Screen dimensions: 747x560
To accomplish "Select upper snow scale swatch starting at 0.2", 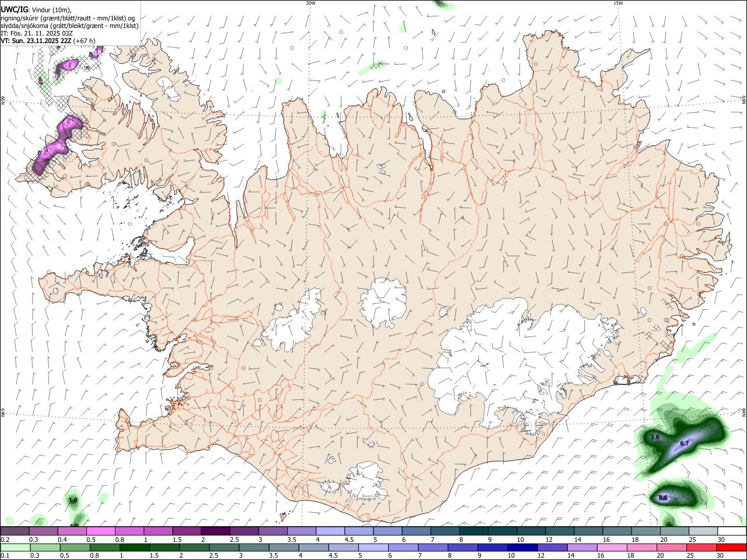I will coord(15,531).
